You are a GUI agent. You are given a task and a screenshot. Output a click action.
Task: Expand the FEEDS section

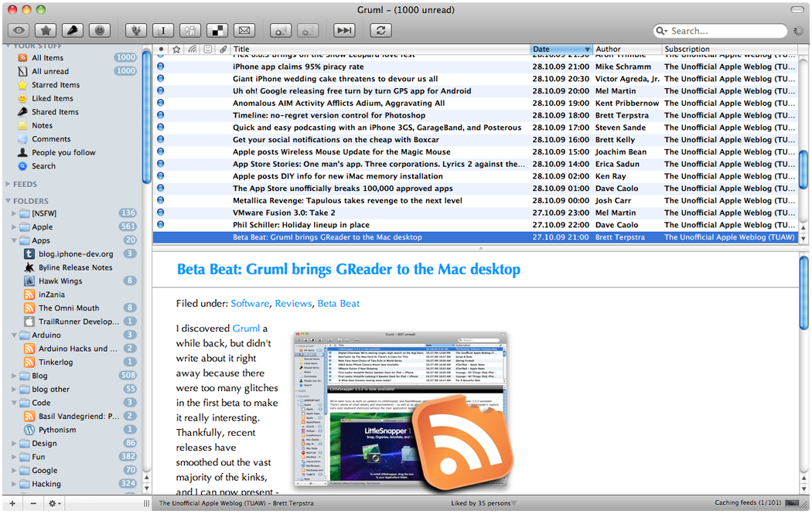[8, 184]
